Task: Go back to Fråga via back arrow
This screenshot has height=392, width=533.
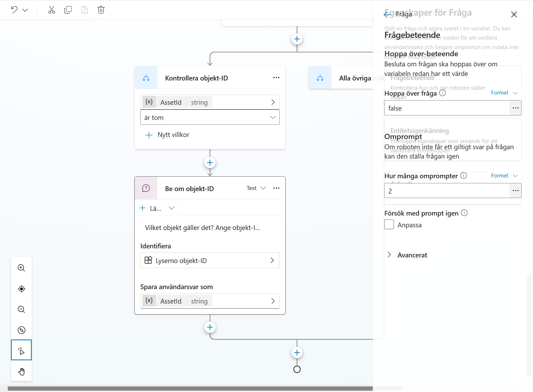Action: click(x=387, y=14)
